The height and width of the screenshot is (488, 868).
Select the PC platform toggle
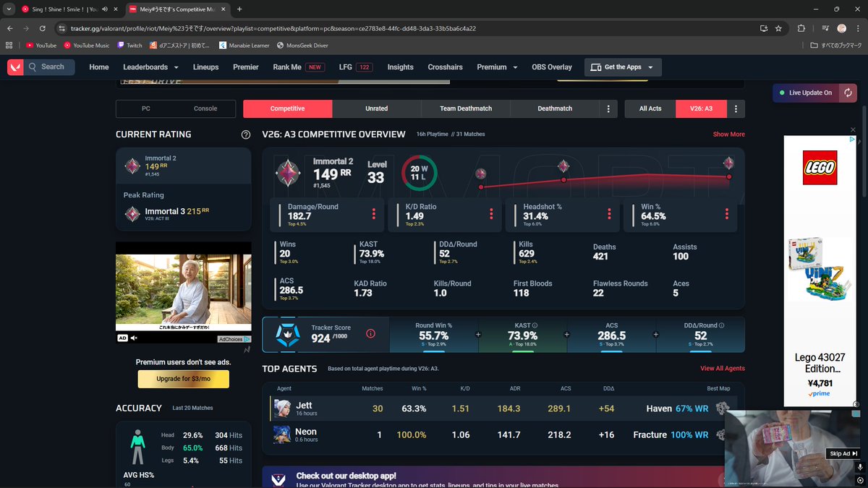[x=146, y=108]
